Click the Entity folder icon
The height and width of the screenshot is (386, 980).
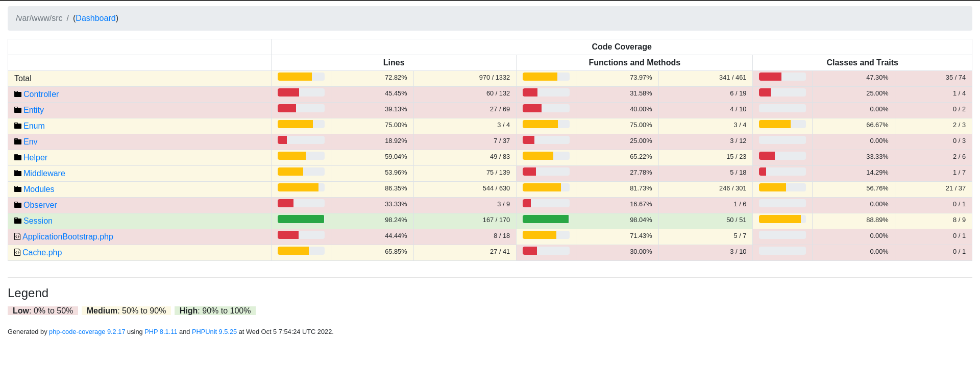pyautogui.click(x=18, y=110)
